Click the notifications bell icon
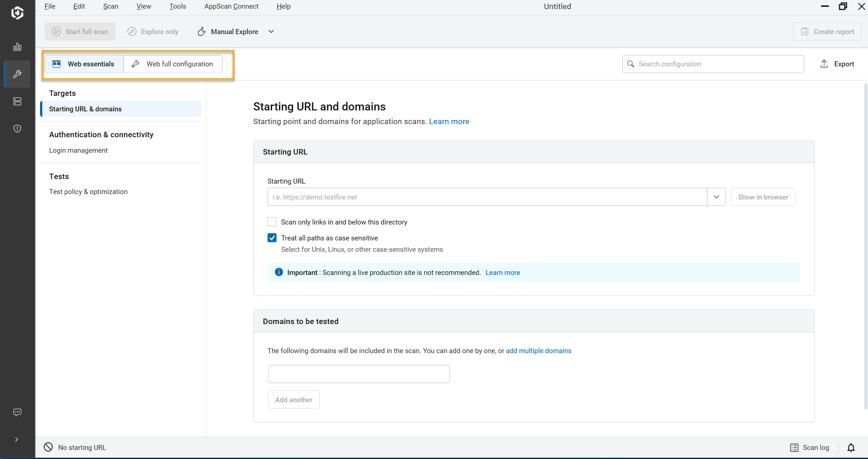Screen dimensions: 868x459 (x=851, y=448)
